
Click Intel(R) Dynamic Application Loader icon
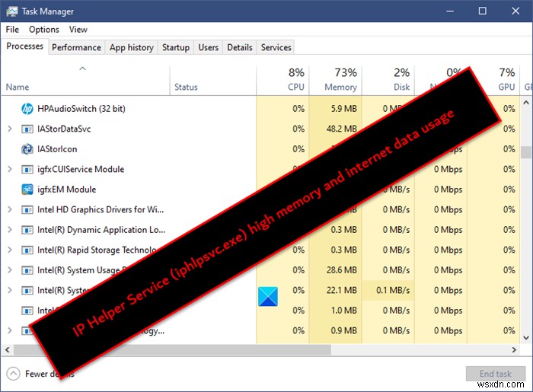27,230
